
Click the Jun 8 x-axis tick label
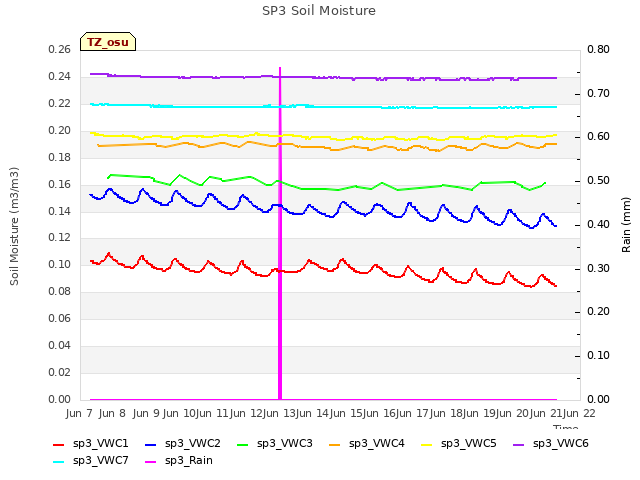click(x=112, y=413)
